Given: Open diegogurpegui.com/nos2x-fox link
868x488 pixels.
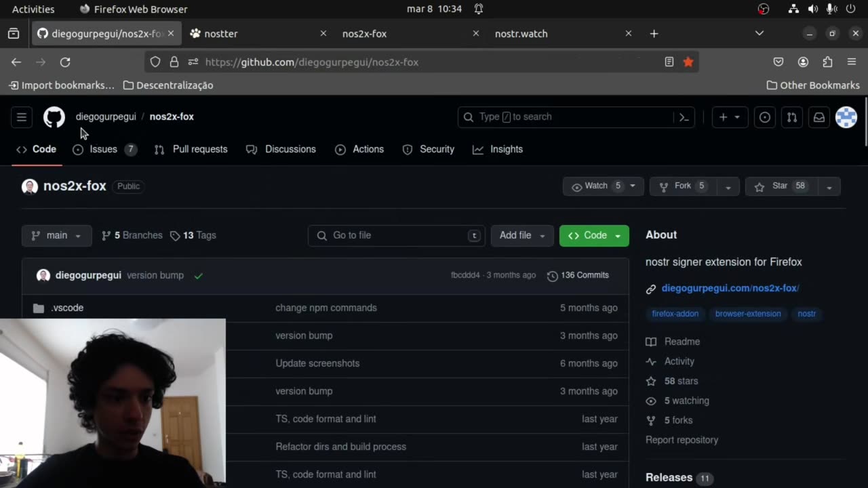Looking at the screenshot, I should [730, 288].
